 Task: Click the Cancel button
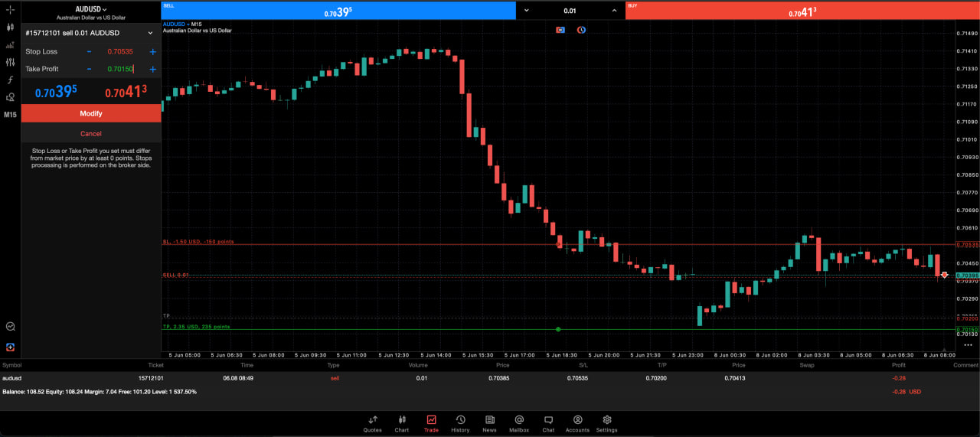tap(91, 133)
